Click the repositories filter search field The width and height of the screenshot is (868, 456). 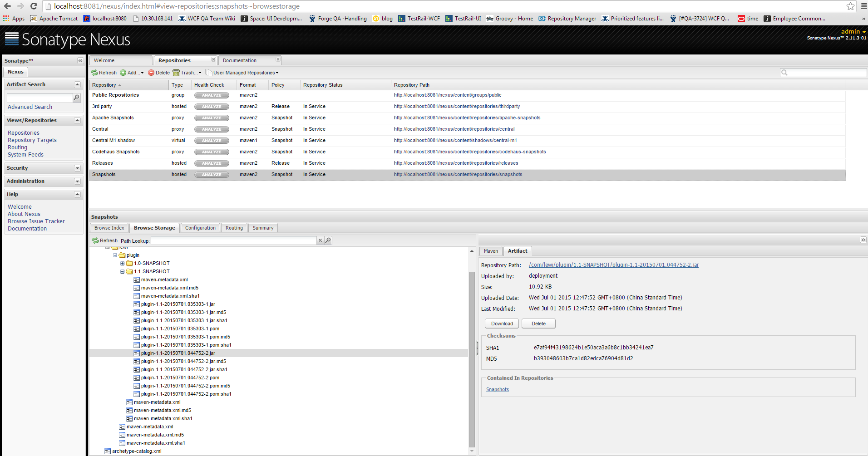pos(824,73)
